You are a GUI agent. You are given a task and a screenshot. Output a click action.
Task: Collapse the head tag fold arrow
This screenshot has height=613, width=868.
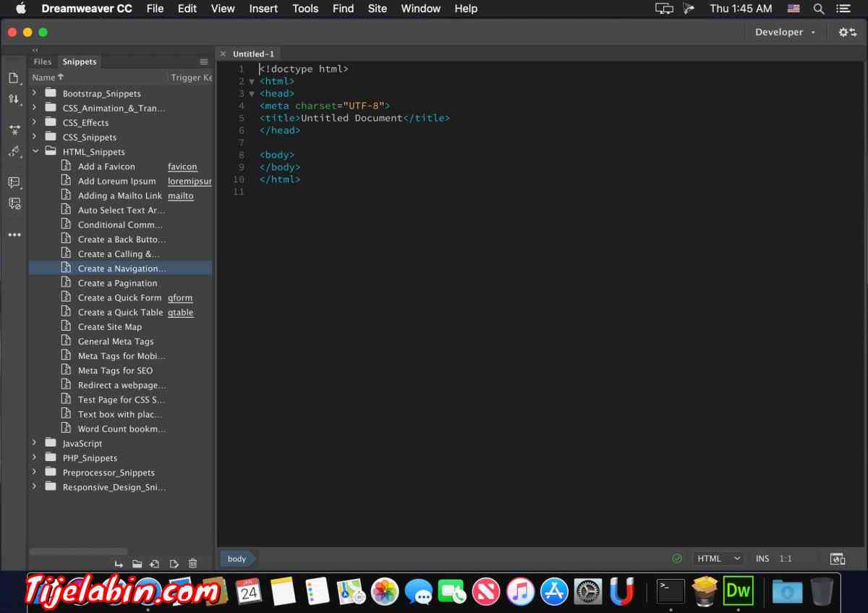coord(252,94)
